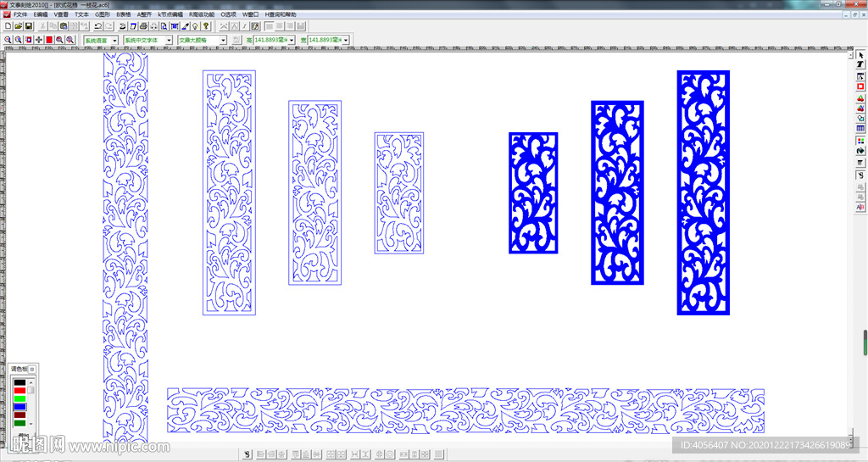Viewport: 868px width, 462px height.
Task: Click the four colored squares palette icon
Action: click(860, 141)
